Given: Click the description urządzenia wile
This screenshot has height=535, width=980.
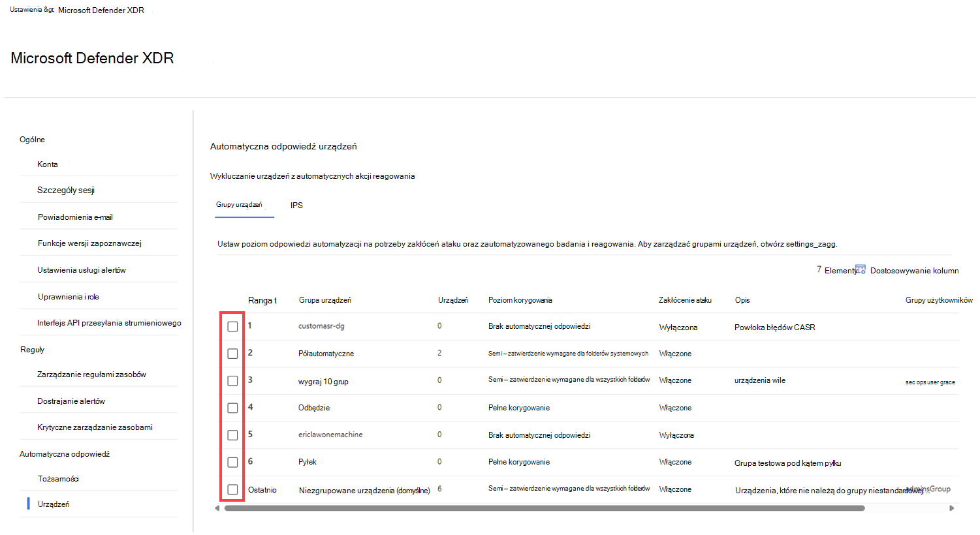Looking at the screenshot, I should 760,380.
